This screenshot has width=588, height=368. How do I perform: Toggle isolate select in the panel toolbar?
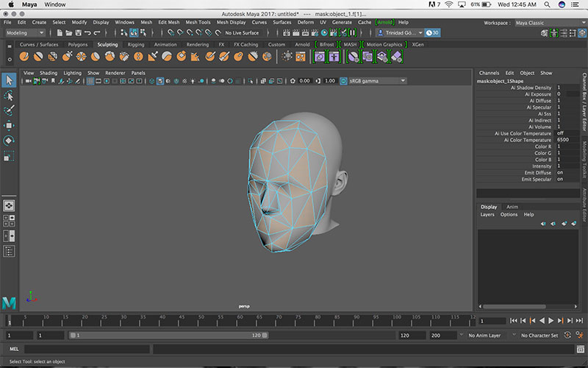pos(251,81)
